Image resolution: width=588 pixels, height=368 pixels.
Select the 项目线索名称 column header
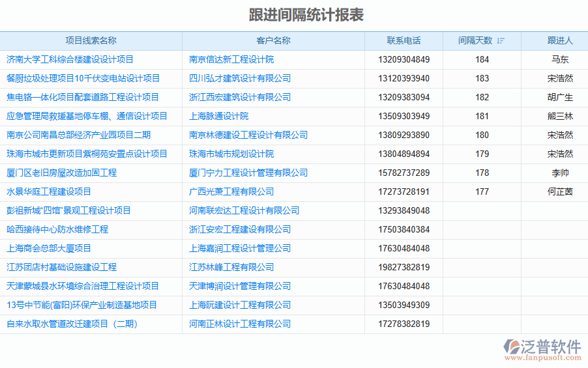click(x=91, y=40)
